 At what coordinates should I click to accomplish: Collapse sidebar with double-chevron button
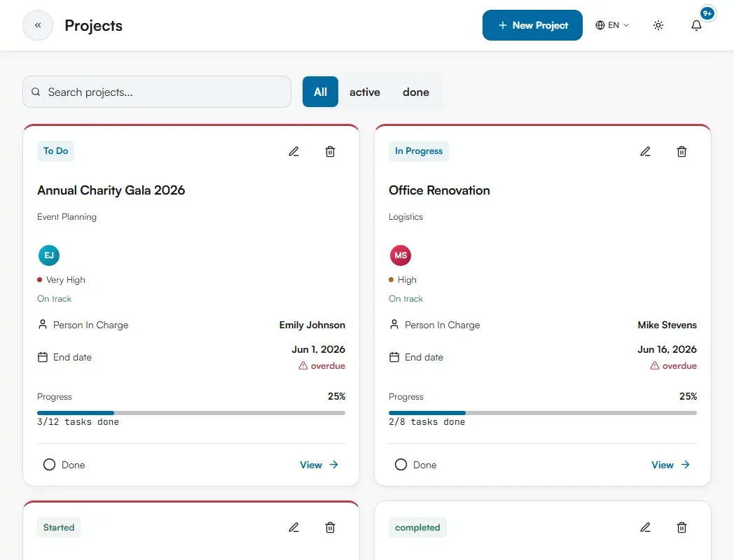click(38, 25)
